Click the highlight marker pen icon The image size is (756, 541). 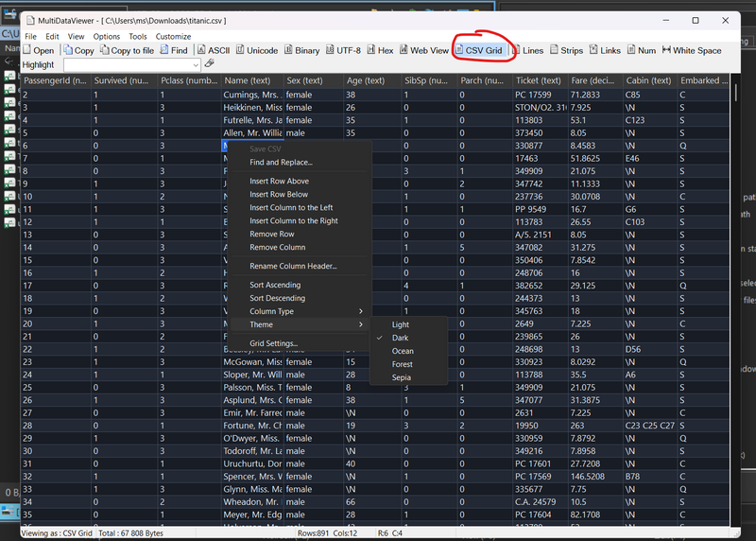point(209,63)
